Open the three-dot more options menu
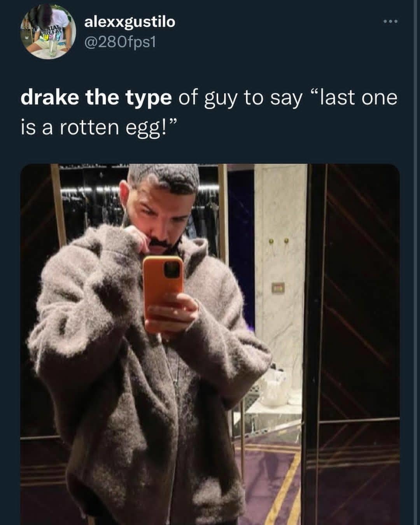 pyautogui.click(x=390, y=21)
